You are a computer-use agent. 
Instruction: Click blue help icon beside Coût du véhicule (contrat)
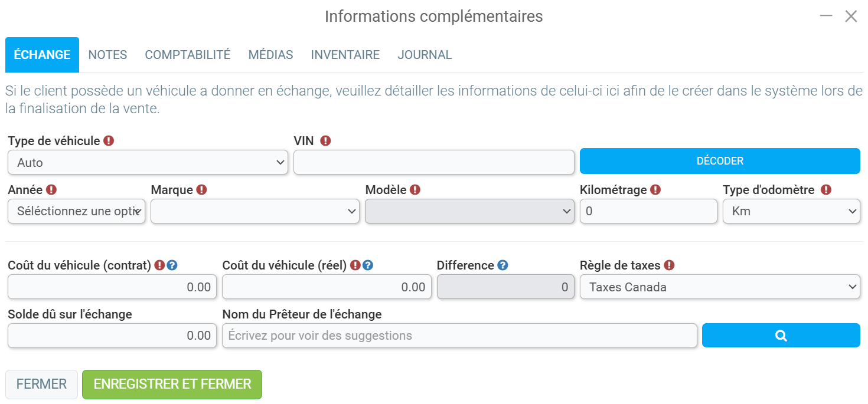tap(172, 265)
